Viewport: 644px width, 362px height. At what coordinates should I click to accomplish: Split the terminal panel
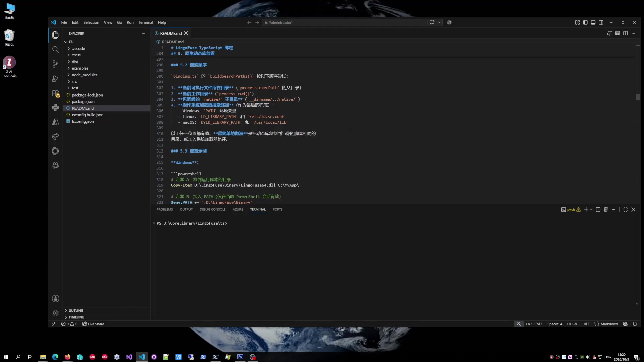(x=598, y=209)
